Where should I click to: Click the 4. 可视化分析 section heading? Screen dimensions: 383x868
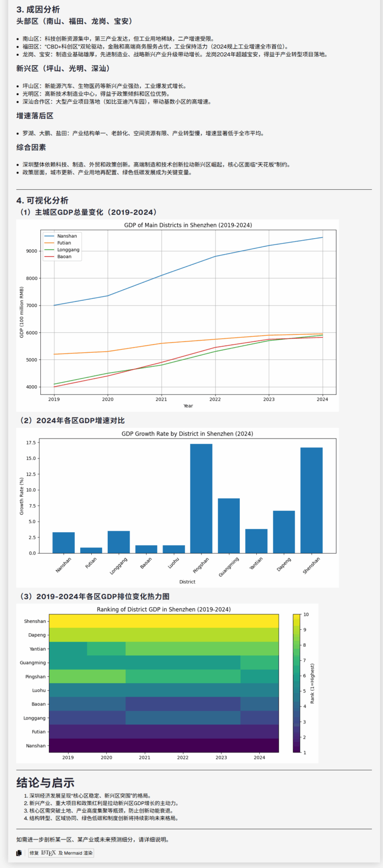42,200
